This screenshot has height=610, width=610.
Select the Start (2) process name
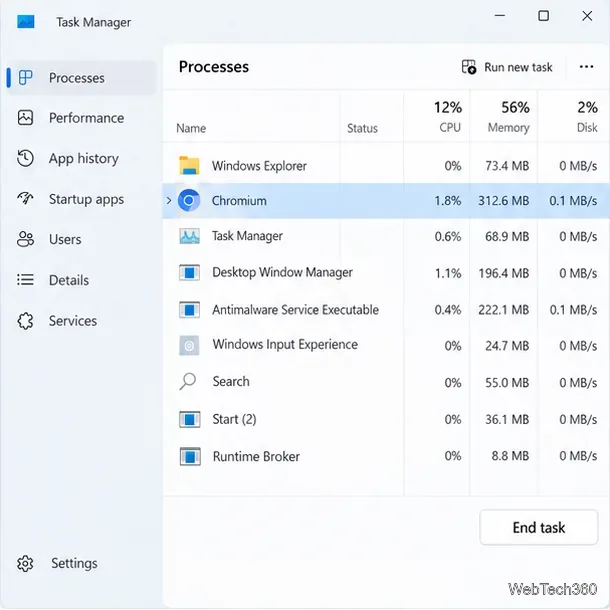[234, 419]
